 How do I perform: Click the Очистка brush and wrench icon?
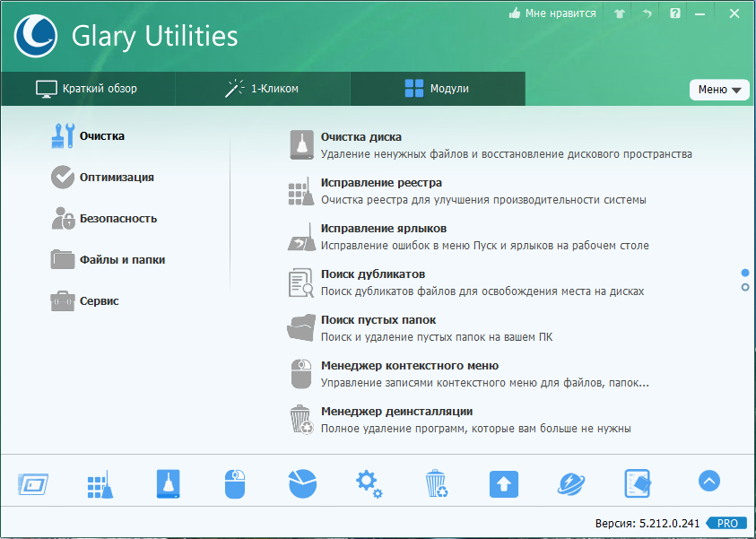(63, 136)
